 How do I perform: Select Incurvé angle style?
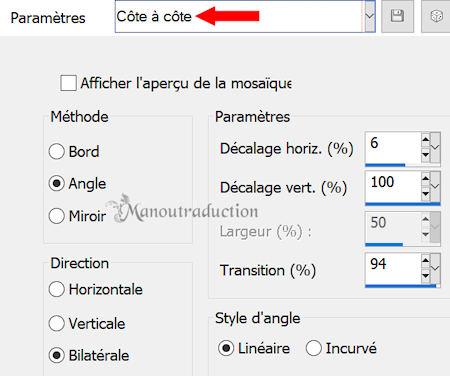coord(314,348)
